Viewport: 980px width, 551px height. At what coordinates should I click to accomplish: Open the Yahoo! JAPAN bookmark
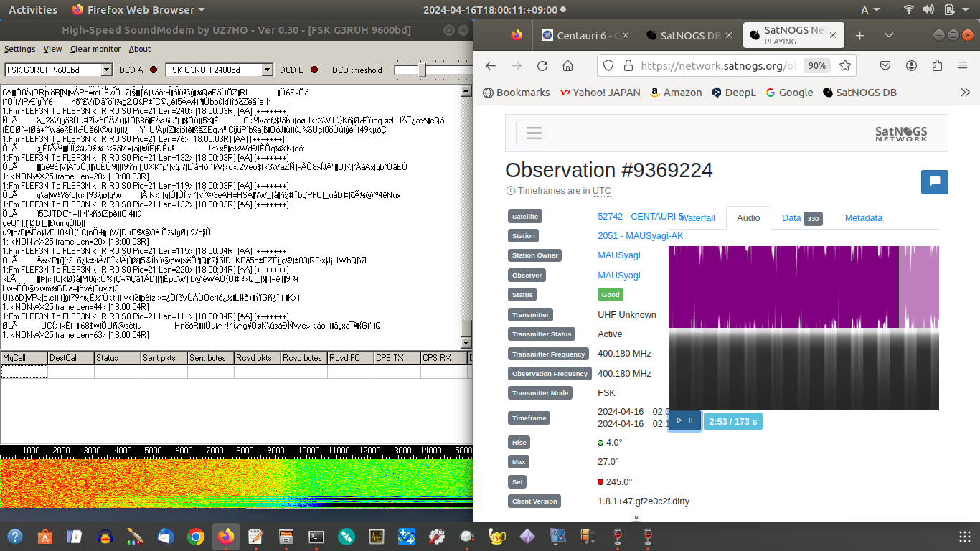coord(599,93)
